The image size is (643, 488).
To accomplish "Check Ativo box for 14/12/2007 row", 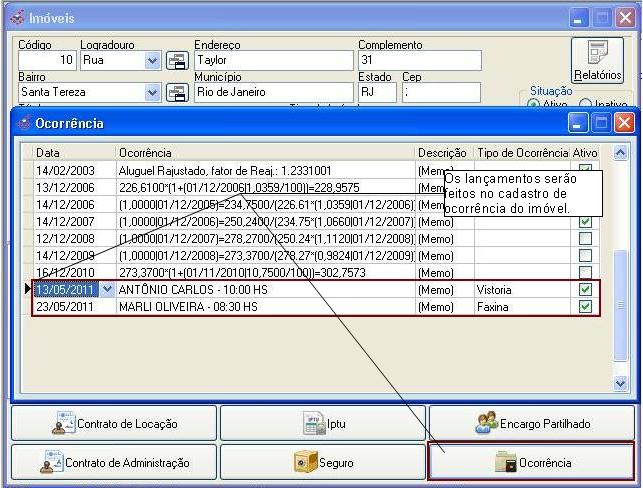I will tap(585, 222).
